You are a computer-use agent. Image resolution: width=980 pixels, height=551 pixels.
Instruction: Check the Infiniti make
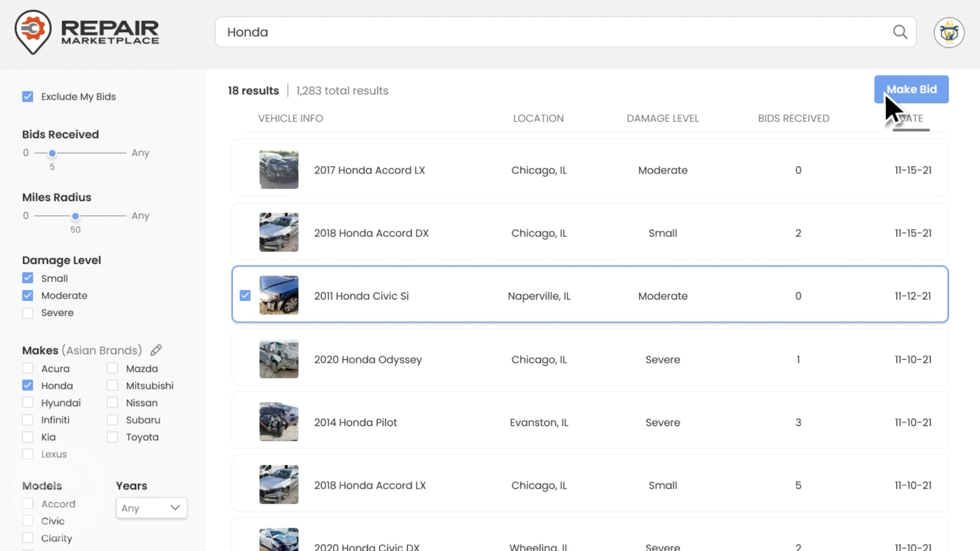tap(28, 420)
